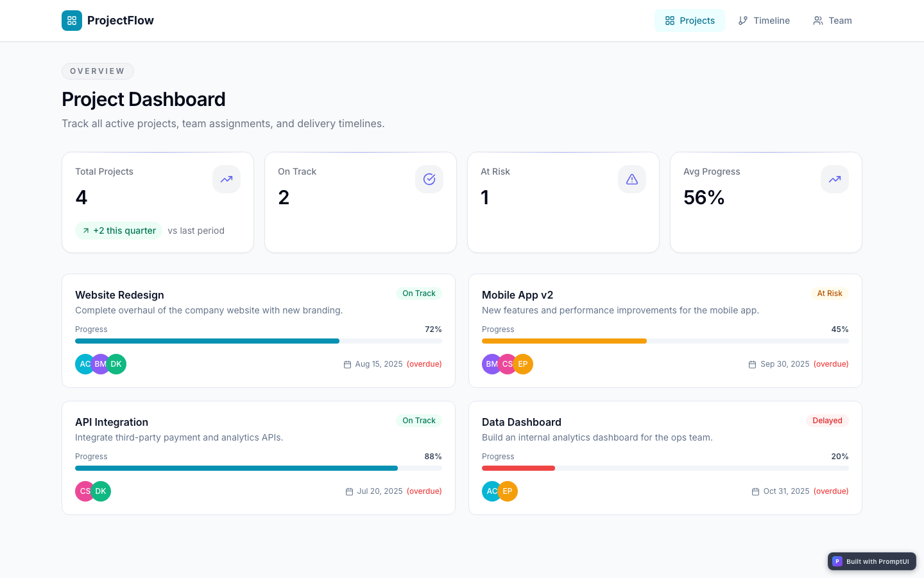The height and width of the screenshot is (578, 924).
Task: Click DK avatar on Website Redesign card
Action: coord(116,364)
